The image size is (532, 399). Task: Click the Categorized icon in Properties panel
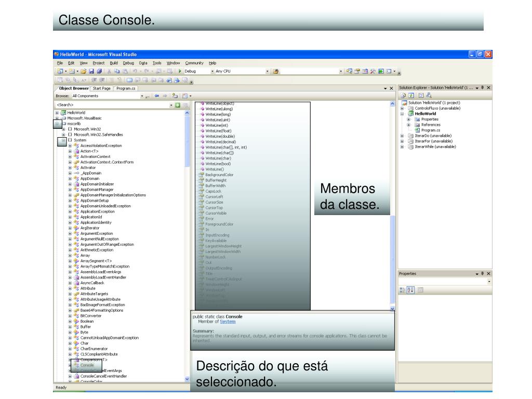pyautogui.click(x=403, y=290)
